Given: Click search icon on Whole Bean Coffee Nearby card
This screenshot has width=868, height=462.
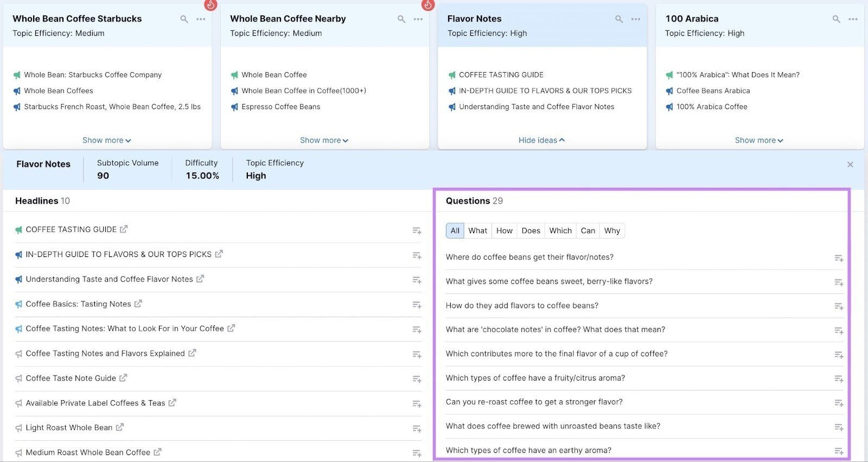Looking at the screenshot, I should click(401, 19).
